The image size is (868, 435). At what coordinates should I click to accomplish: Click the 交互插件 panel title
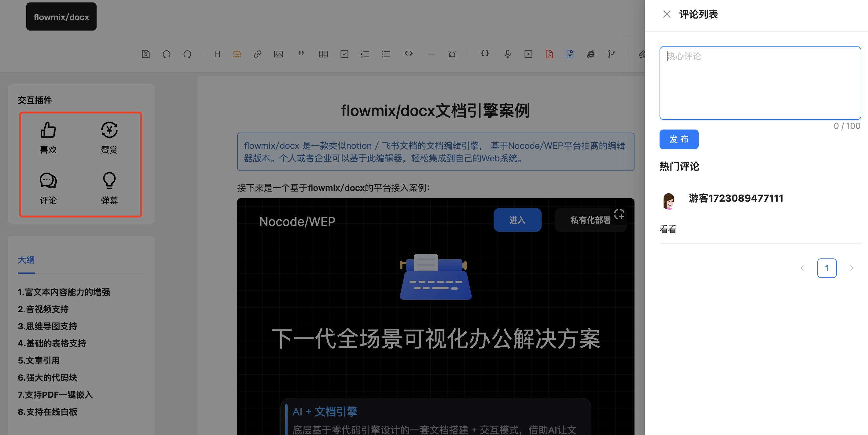[x=35, y=100]
